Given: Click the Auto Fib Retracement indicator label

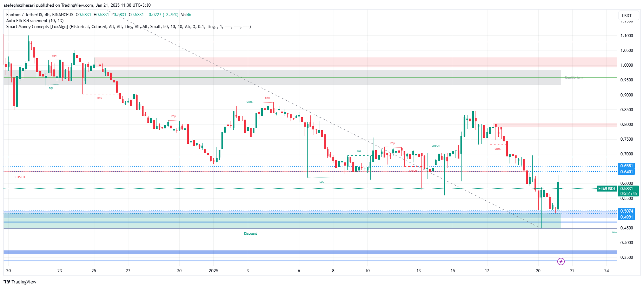Looking at the screenshot, I should pos(35,21).
